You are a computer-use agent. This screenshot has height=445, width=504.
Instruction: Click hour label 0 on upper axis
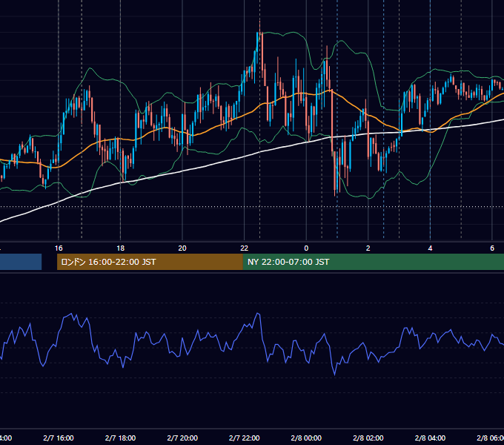point(306,248)
